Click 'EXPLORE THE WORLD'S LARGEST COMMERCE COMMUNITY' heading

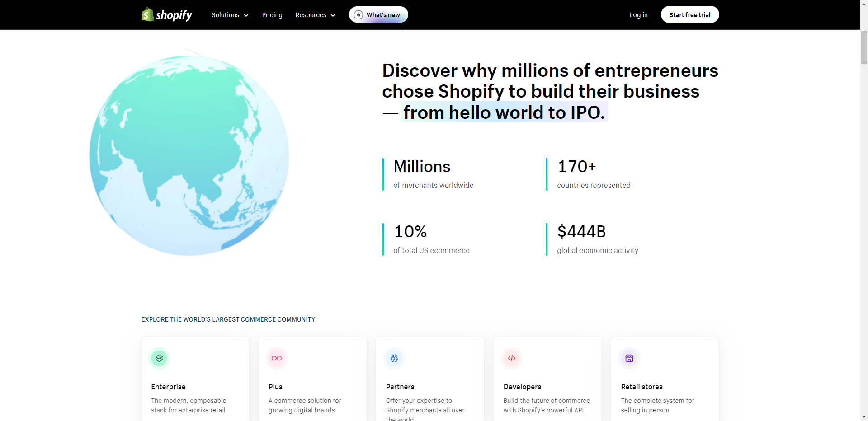click(228, 319)
